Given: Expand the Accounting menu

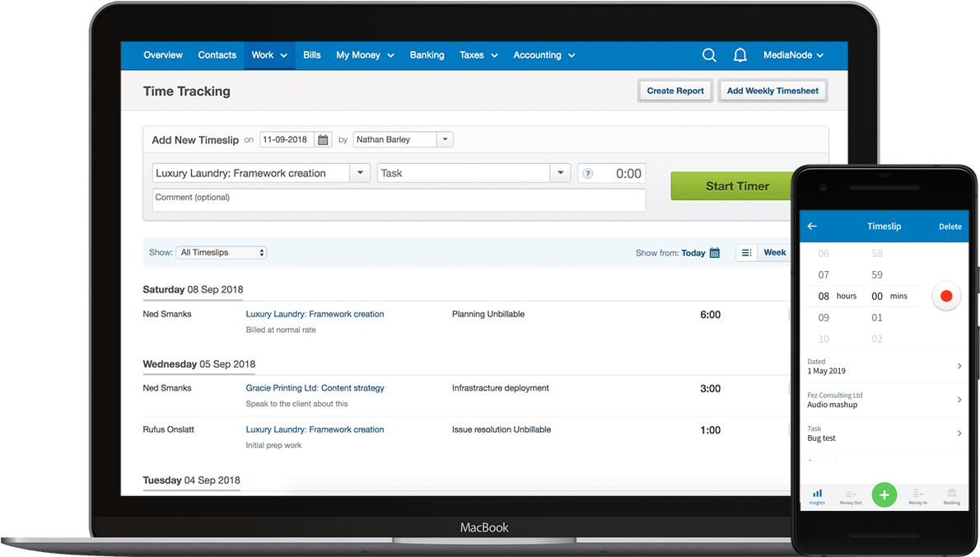Looking at the screenshot, I should tap(544, 55).
